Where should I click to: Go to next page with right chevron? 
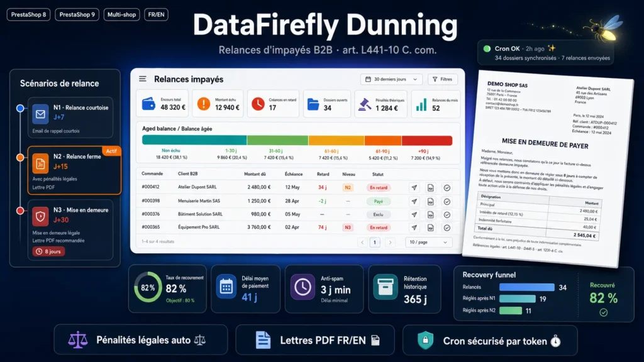390,243
